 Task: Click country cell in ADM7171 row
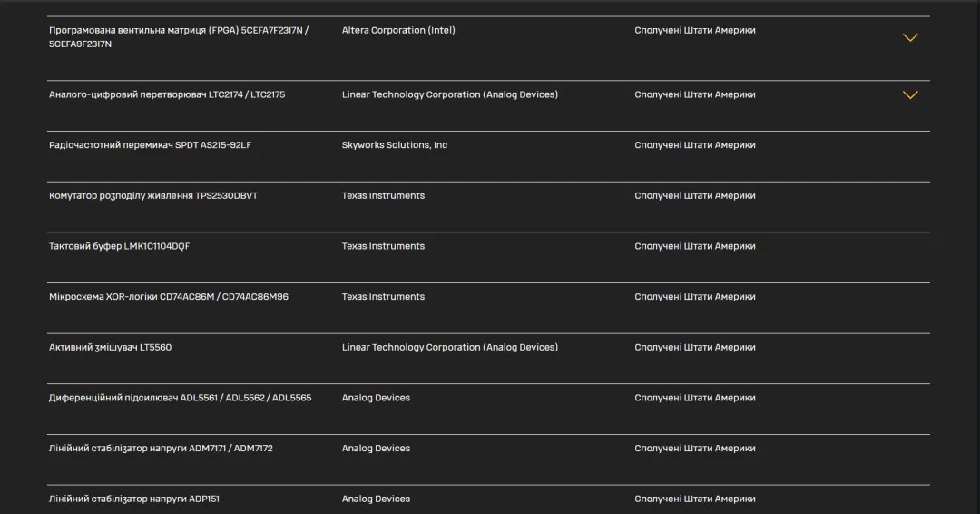tap(695, 449)
